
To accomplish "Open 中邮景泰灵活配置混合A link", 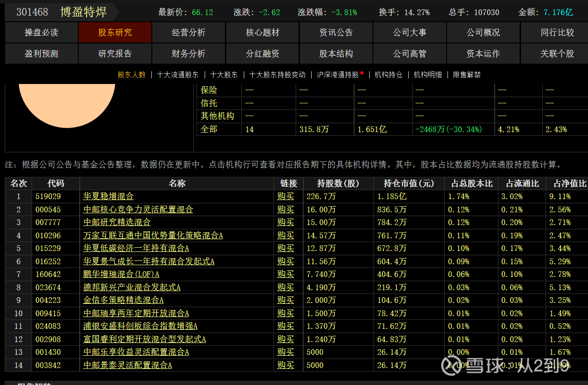I will tap(128, 365).
